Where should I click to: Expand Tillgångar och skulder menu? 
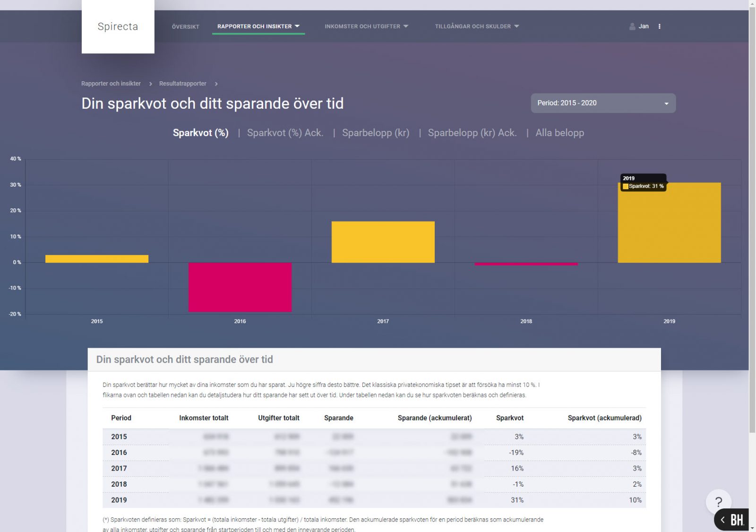click(x=477, y=26)
